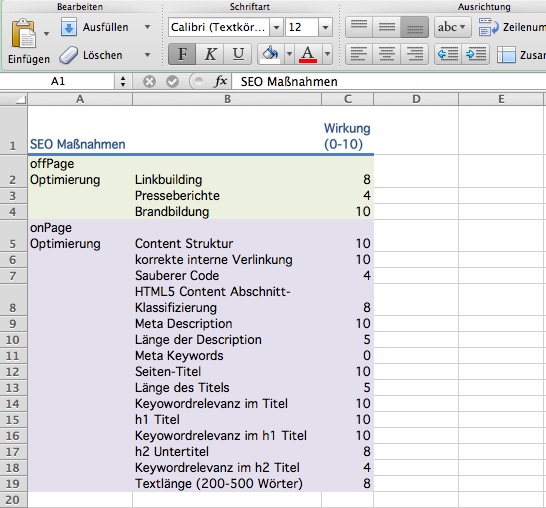Increase the indent
This screenshot has width=546, height=508.
click(x=476, y=54)
